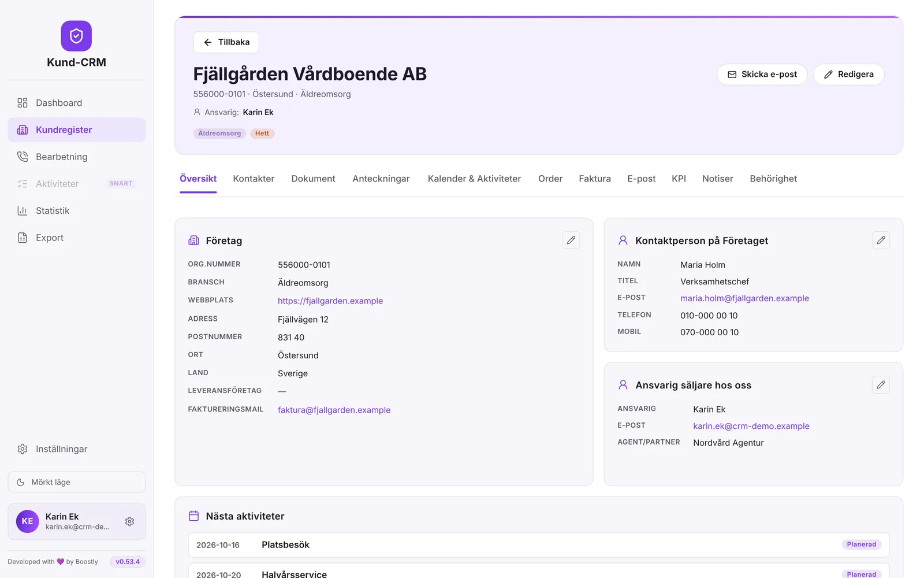This screenshot has width=924, height=578.
Task: Switch to the Anteckningar tab
Action: (381, 179)
